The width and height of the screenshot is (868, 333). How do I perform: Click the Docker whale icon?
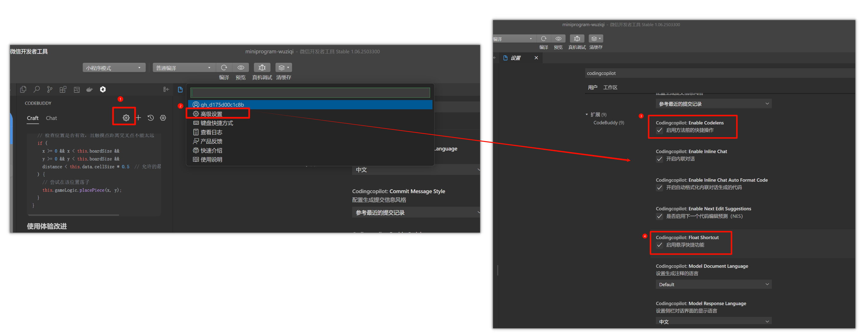click(x=90, y=89)
